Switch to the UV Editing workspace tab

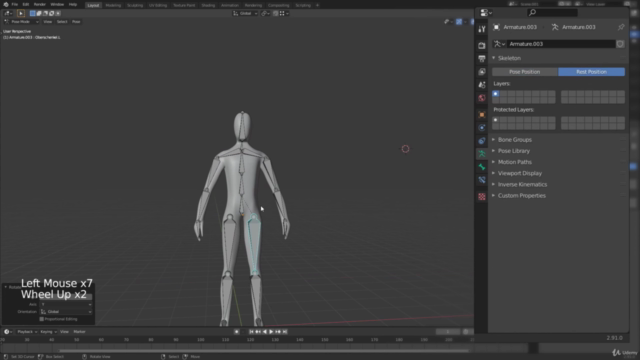[x=158, y=5]
